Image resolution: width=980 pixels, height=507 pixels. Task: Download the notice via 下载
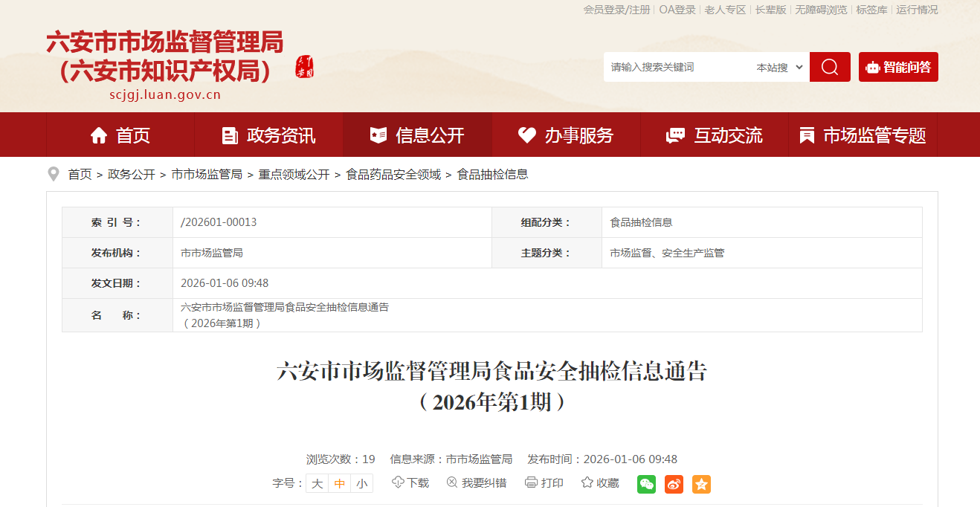click(x=410, y=483)
